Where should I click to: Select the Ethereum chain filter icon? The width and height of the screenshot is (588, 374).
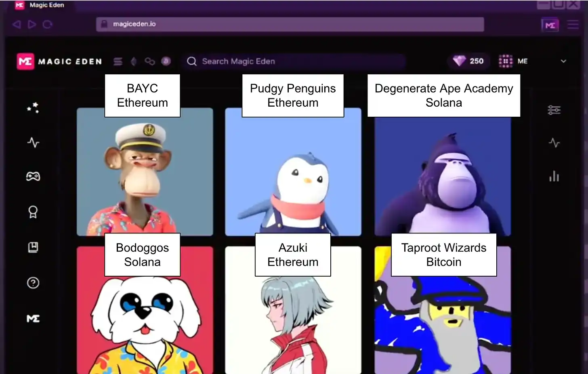point(134,61)
